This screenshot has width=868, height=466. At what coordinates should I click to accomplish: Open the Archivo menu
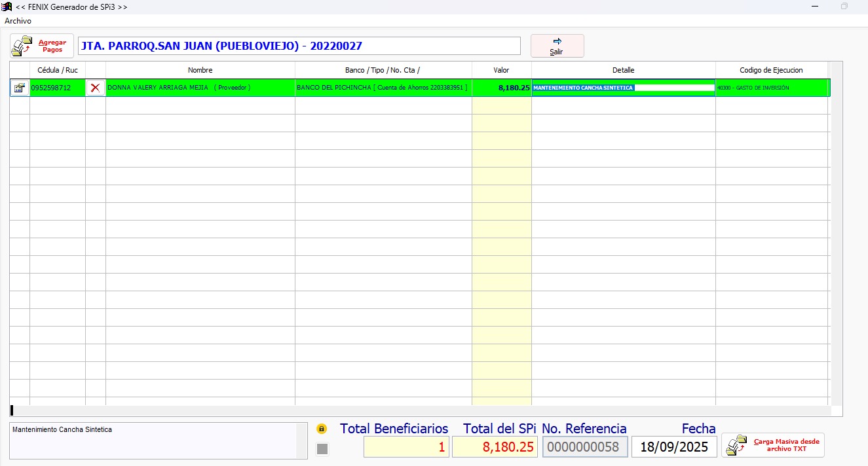[x=18, y=21]
